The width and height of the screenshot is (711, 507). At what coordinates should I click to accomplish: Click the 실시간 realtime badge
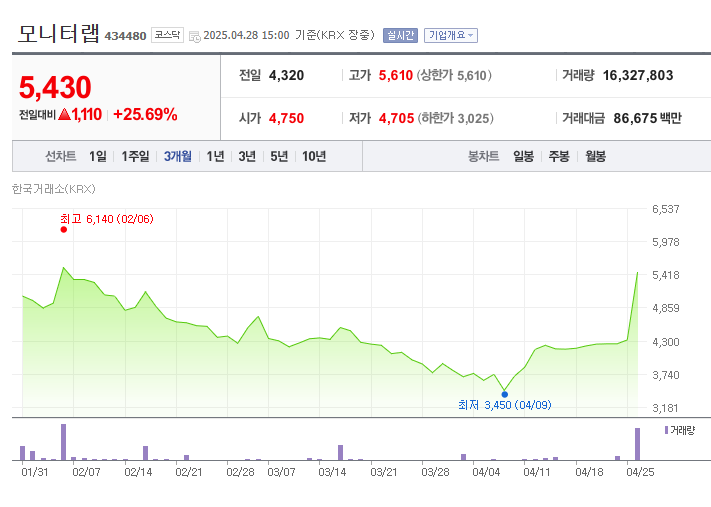point(400,35)
